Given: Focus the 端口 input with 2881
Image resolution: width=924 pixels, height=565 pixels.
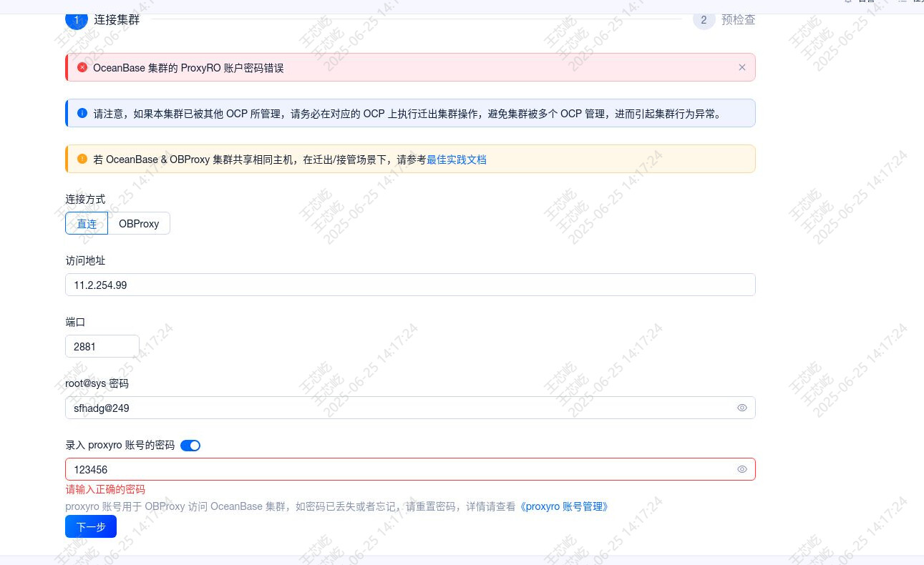Looking at the screenshot, I should pos(102,346).
